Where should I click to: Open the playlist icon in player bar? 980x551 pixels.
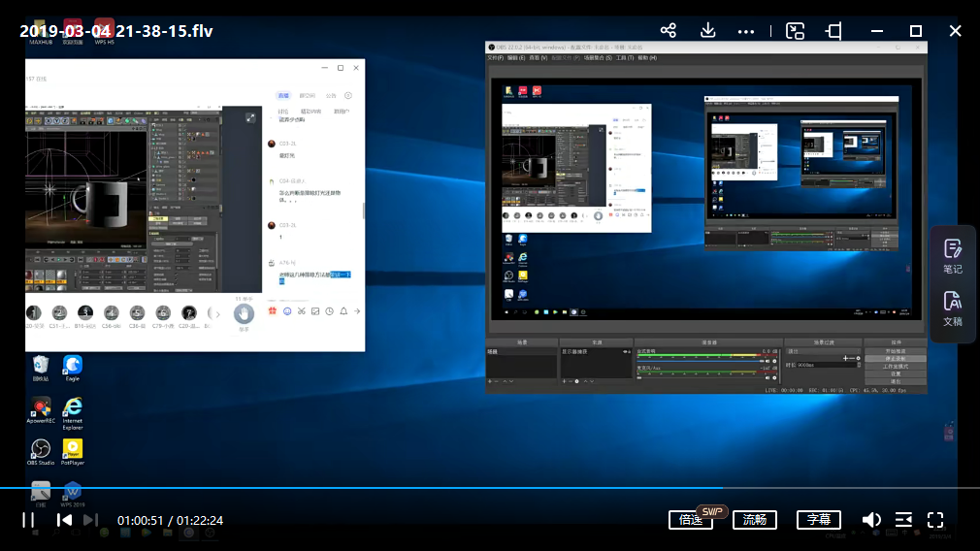(903, 520)
